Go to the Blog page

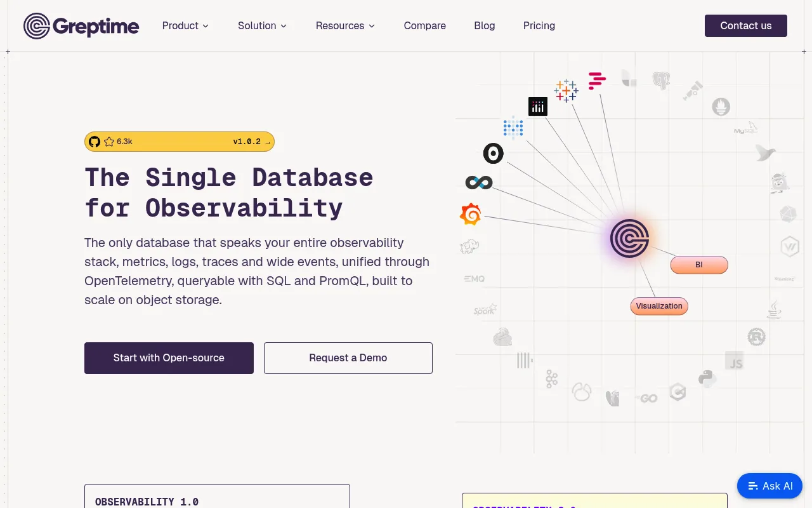(485, 26)
